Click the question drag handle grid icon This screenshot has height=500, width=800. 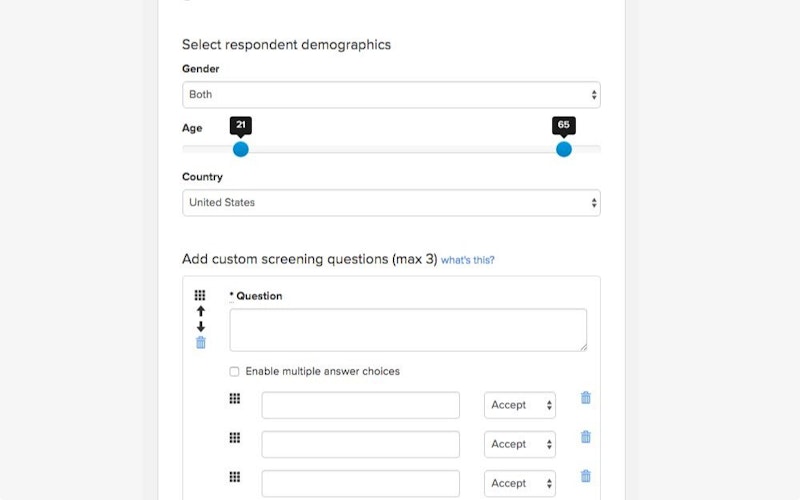[x=200, y=296]
